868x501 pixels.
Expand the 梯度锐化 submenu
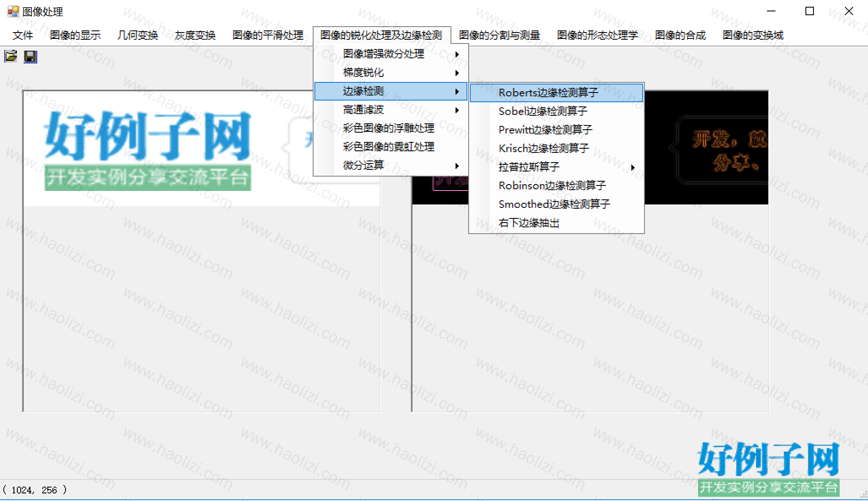click(391, 73)
